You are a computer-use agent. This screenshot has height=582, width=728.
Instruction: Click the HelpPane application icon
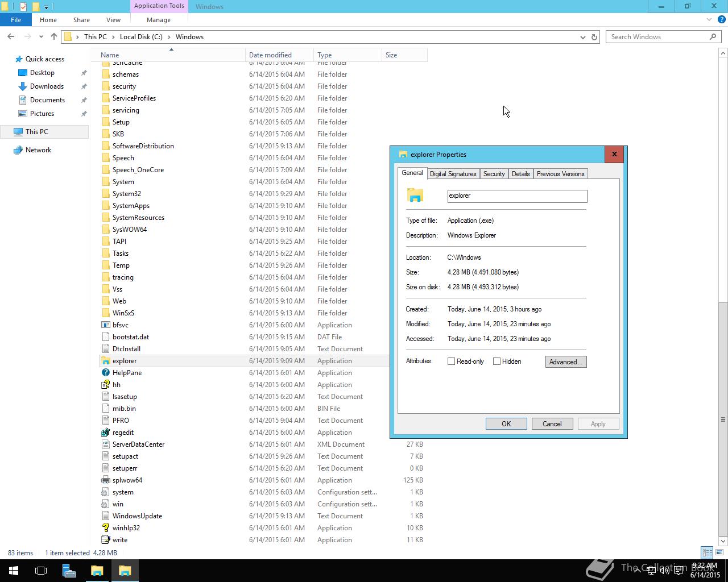[105, 373]
